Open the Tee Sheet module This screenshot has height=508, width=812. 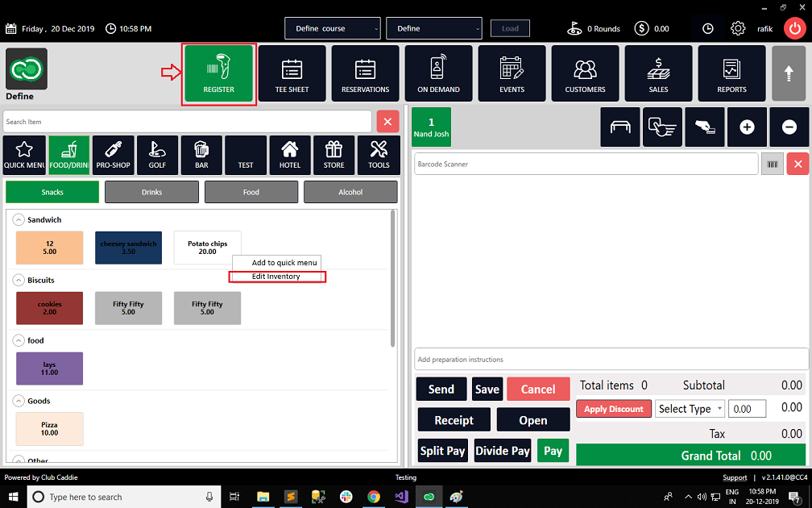[x=292, y=73]
